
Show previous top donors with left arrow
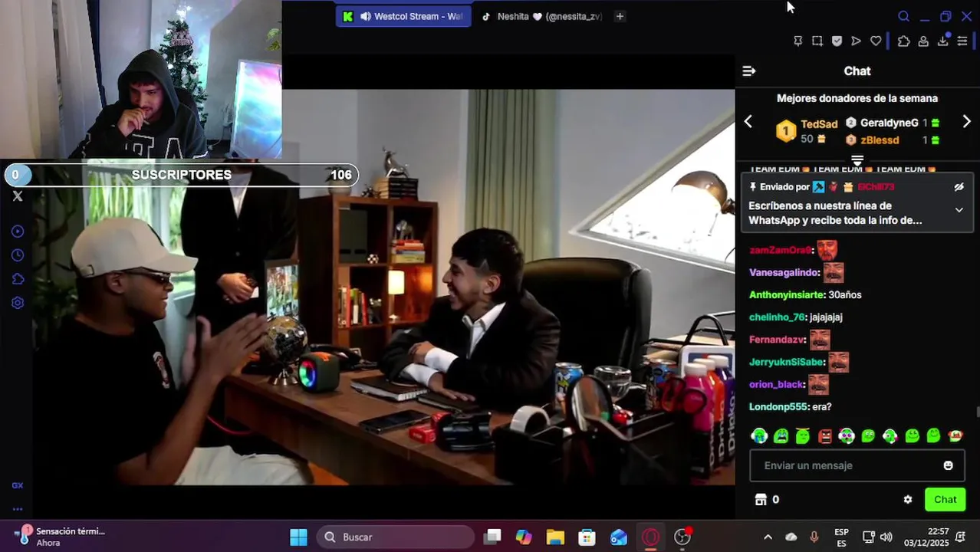748,122
